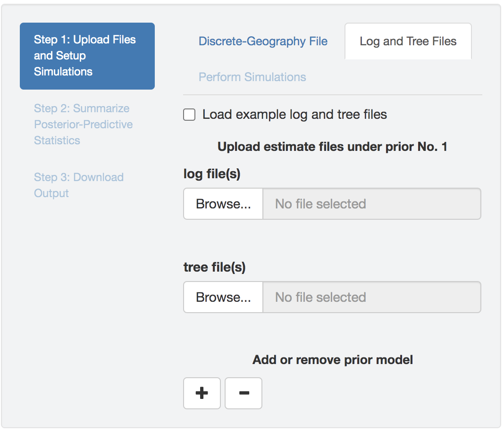Remove a prior model with minus button

click(x=244, y=393)
